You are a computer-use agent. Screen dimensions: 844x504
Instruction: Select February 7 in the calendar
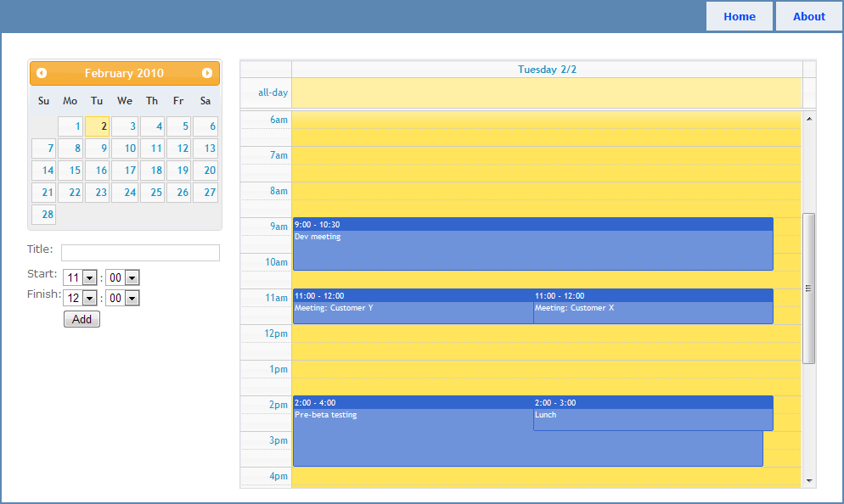43,148
